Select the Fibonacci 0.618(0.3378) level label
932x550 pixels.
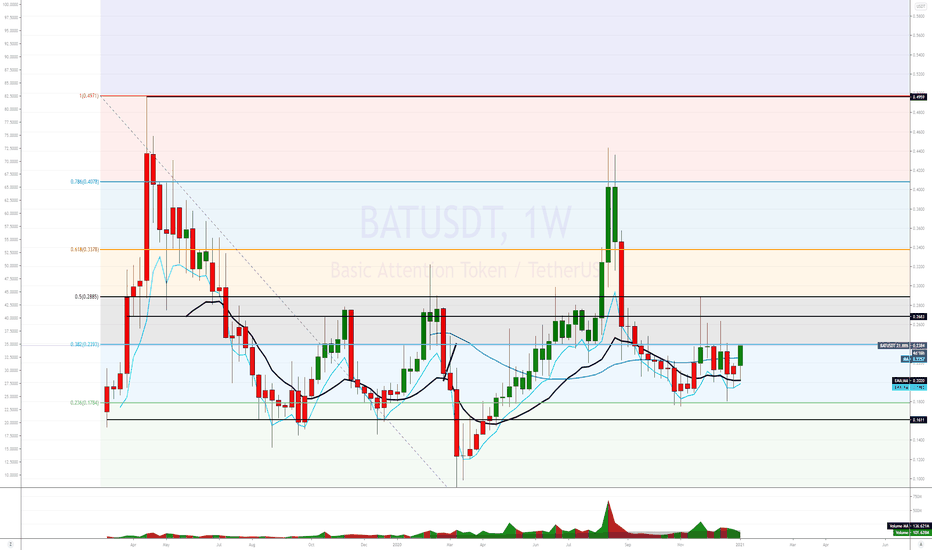coord(84,250)
